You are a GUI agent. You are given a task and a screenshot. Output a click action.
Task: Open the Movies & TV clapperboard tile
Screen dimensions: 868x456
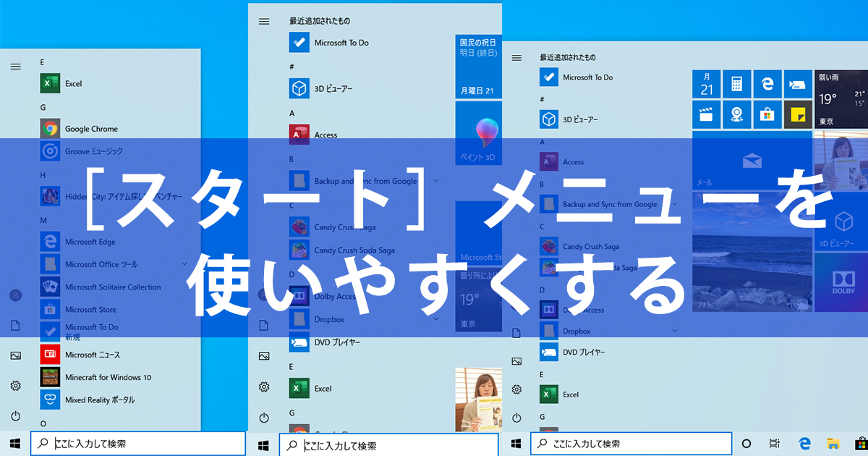[707, 114]
